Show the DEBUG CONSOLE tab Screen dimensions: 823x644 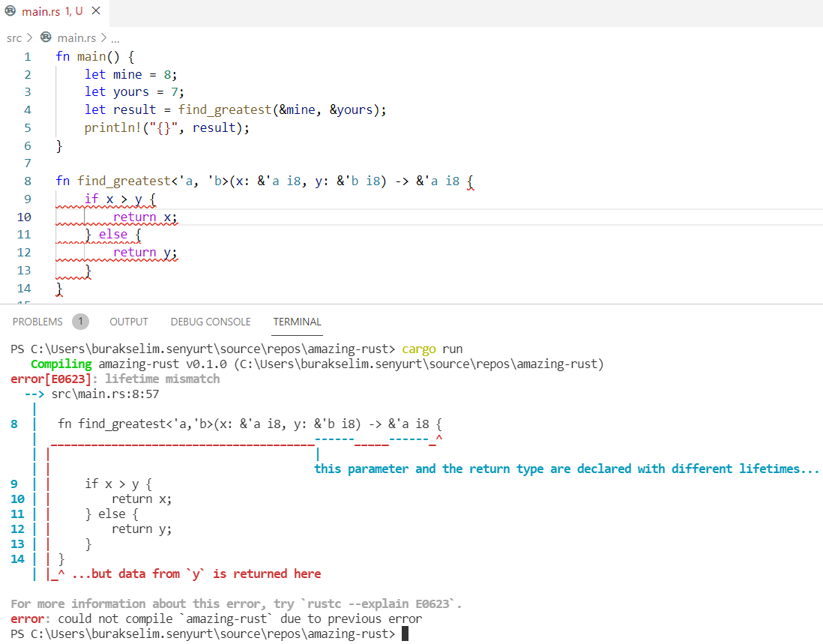(211, 322)
